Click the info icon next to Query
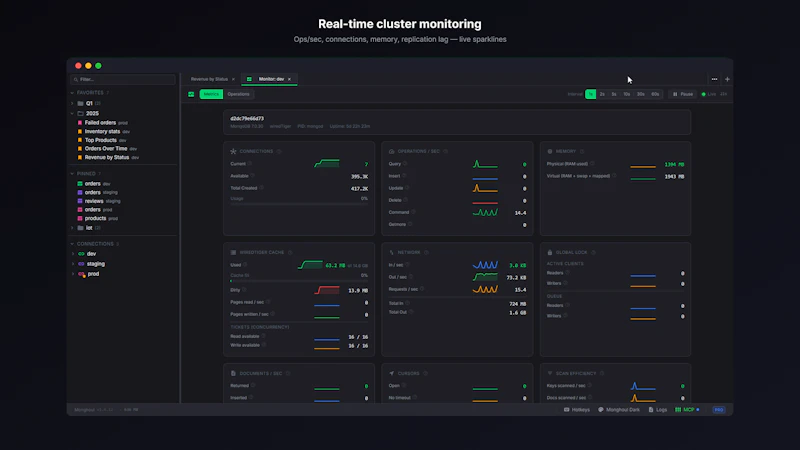 [x=405, y=164]
